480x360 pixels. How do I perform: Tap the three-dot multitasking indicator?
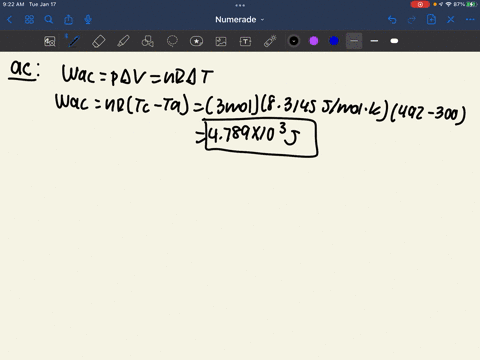(240, 5)
